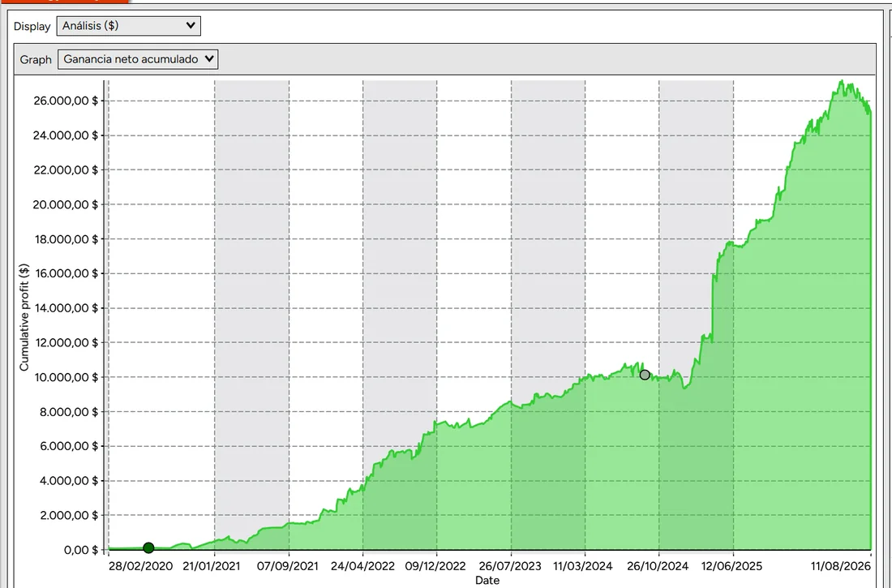Screen dimensions: 892x588
Task: Click the 6.000,00 $ y-axis label
Action: tap(68, 446)
